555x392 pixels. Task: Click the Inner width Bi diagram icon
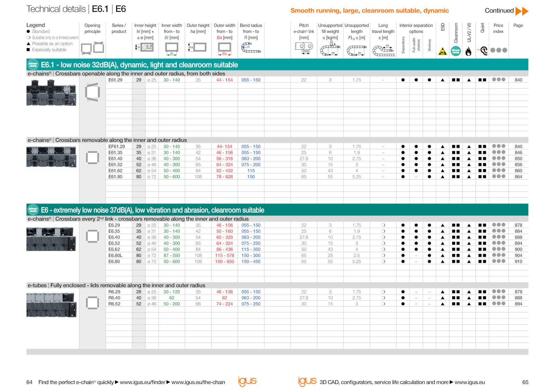[x=171, y=49]
